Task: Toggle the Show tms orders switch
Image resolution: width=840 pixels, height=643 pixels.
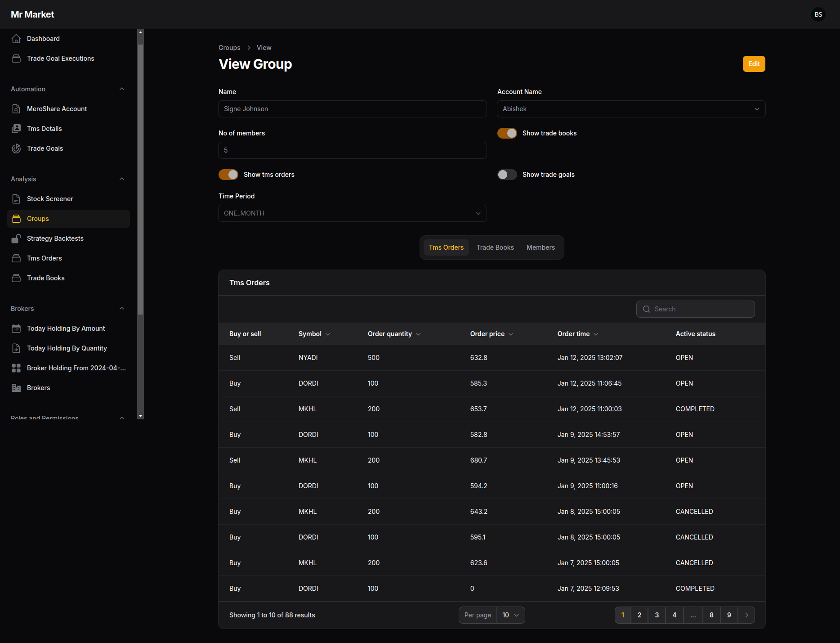Action: [x=228, y=175]
